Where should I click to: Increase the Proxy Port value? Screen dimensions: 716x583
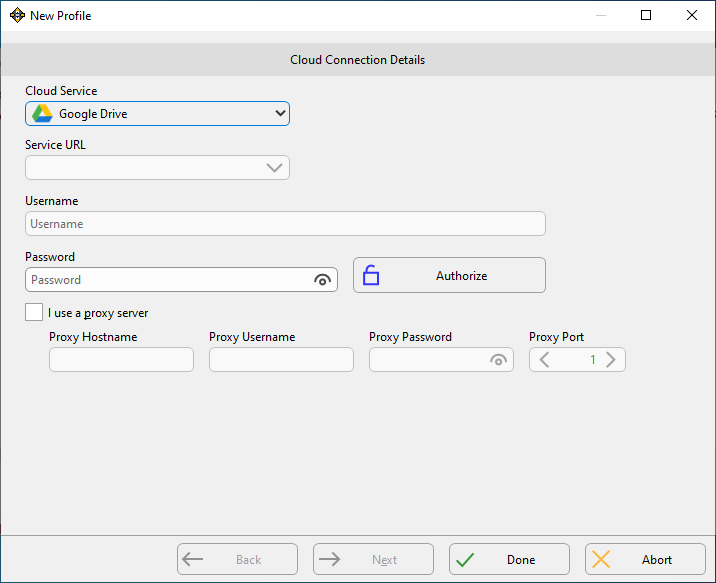[611, 360]
